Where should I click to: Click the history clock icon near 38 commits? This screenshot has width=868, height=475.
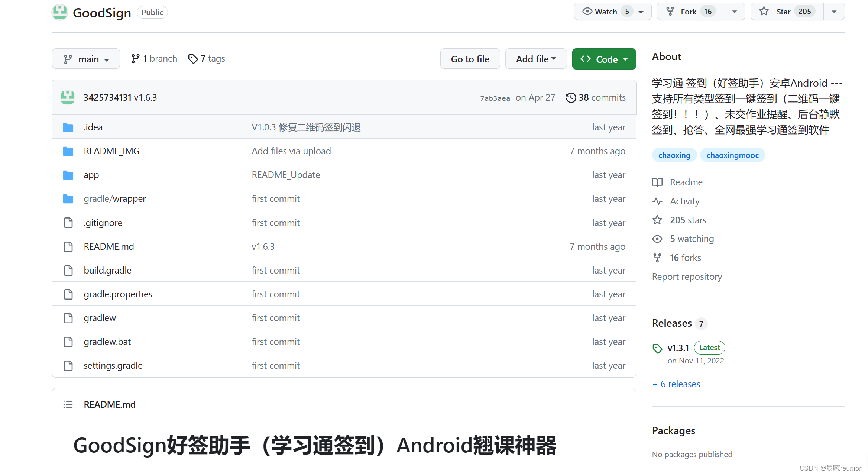(571, 97)
